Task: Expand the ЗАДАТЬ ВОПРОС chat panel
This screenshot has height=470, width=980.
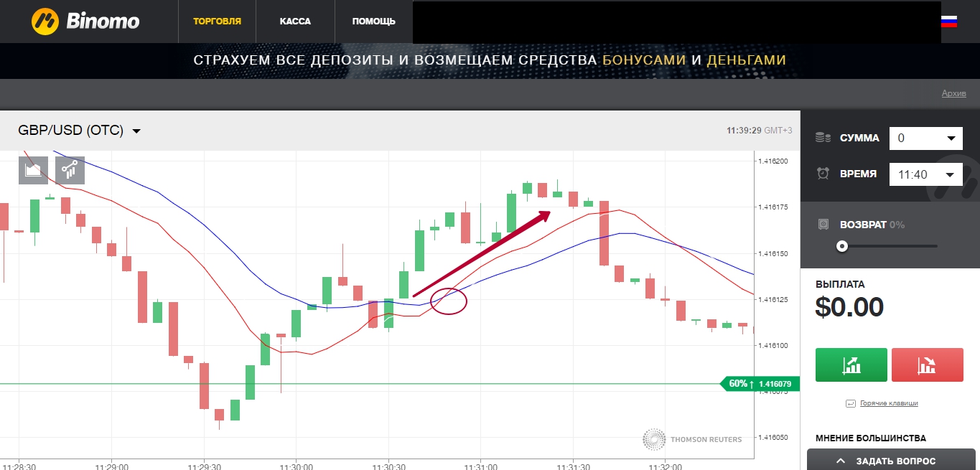Action: click(x=894, y=461)
